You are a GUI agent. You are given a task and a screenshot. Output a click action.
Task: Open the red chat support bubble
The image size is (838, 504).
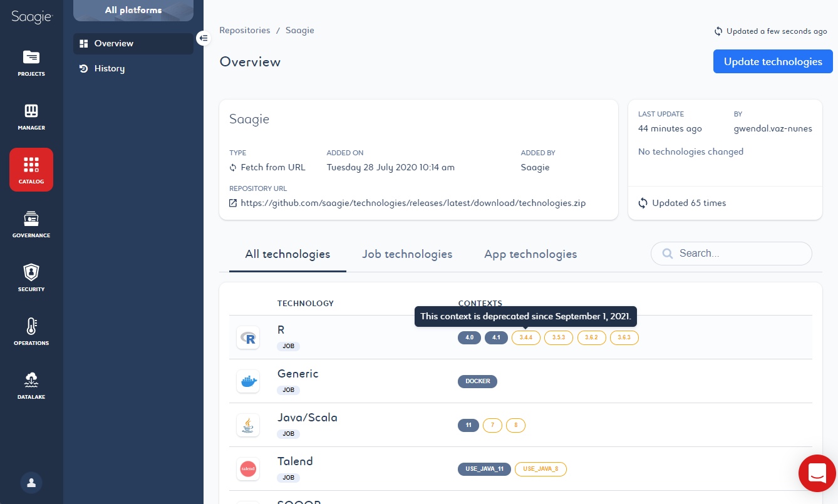pyautogui.click(x=817, y=473)
